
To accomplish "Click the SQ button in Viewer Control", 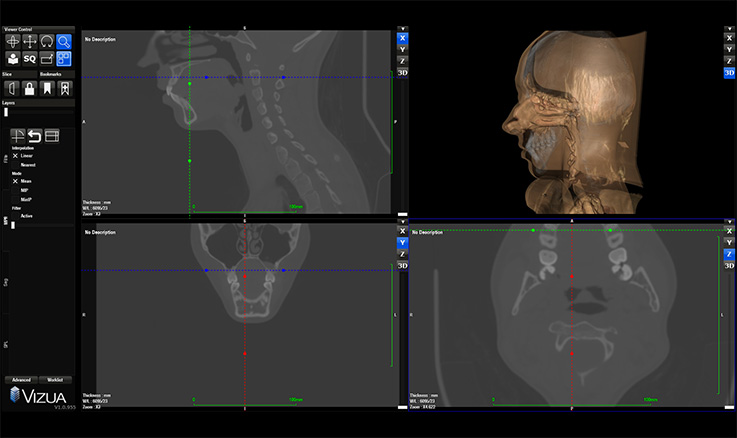I will [30, 58].
